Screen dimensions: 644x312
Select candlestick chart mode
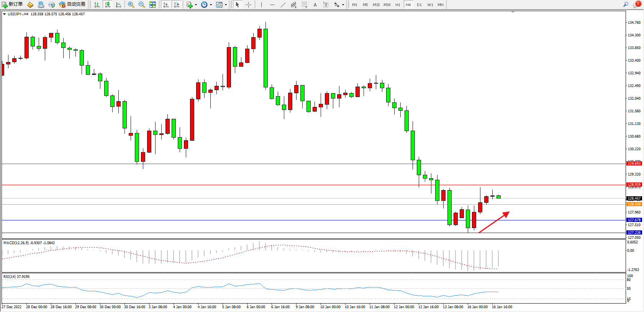(x=108, y=5)
